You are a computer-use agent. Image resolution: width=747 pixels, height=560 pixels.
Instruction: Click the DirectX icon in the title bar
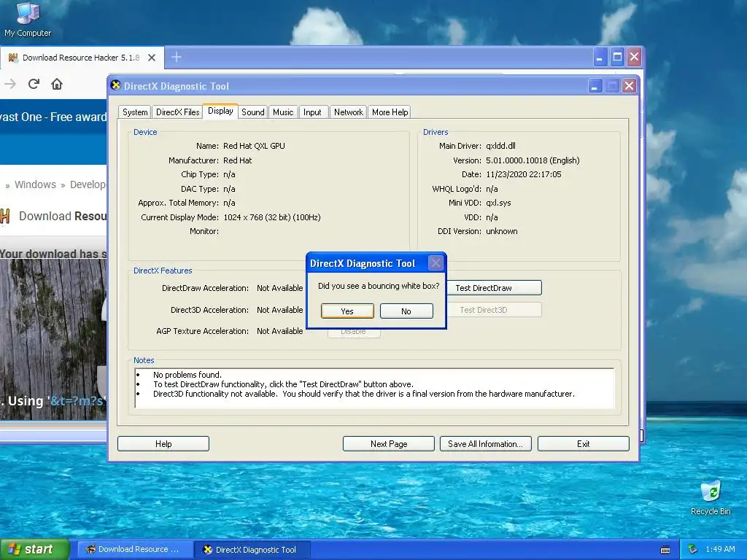coord(115,85)
